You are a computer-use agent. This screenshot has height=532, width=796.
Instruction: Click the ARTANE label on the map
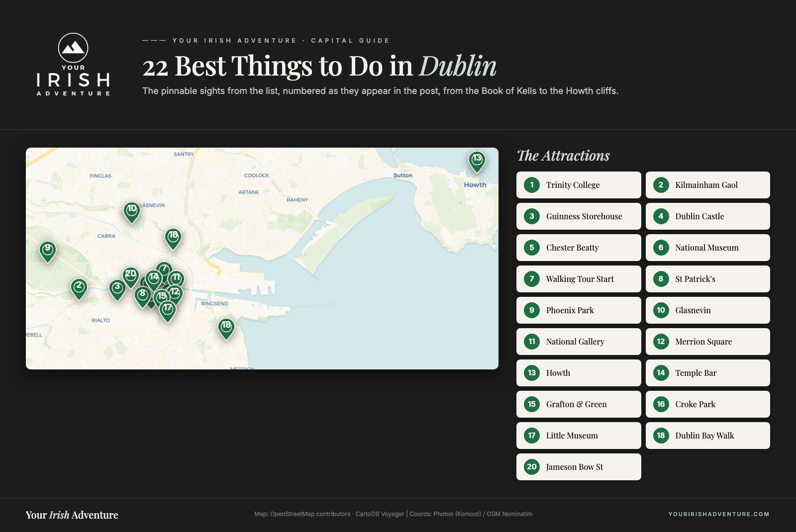click(249, 192)
